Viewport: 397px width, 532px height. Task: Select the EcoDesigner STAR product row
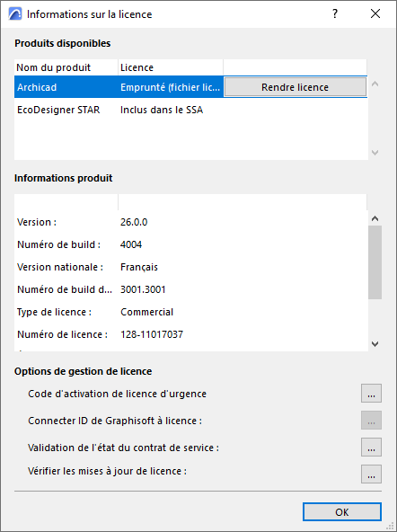pos(190,110)
